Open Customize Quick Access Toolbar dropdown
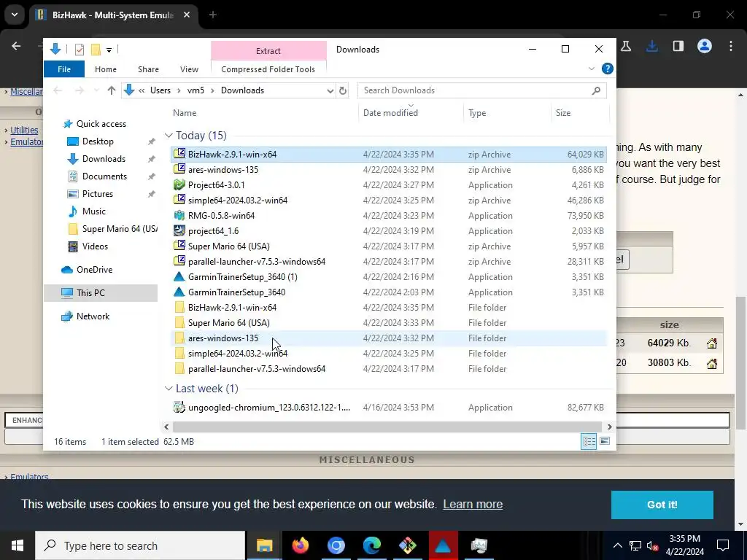The image size is (747, 560). click(x=109, y=50)
